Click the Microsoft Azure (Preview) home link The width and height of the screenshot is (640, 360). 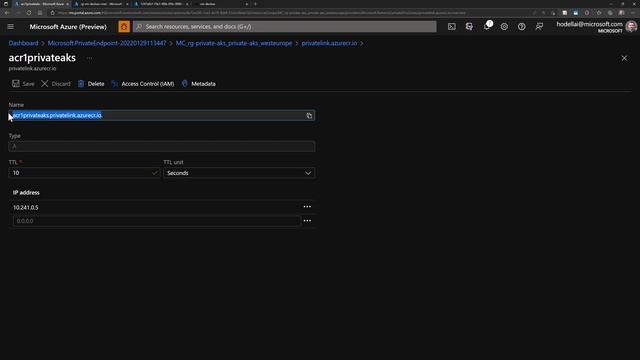click(x=68, y=27)
